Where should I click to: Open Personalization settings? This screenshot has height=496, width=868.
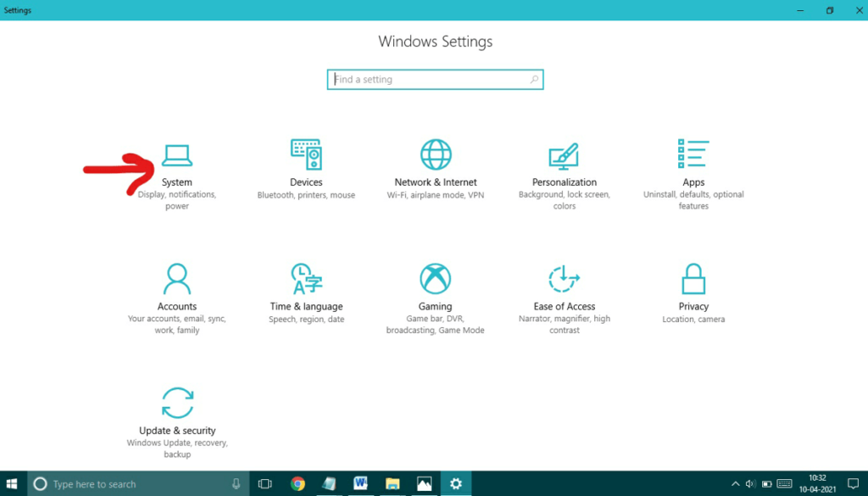point(564,167)
